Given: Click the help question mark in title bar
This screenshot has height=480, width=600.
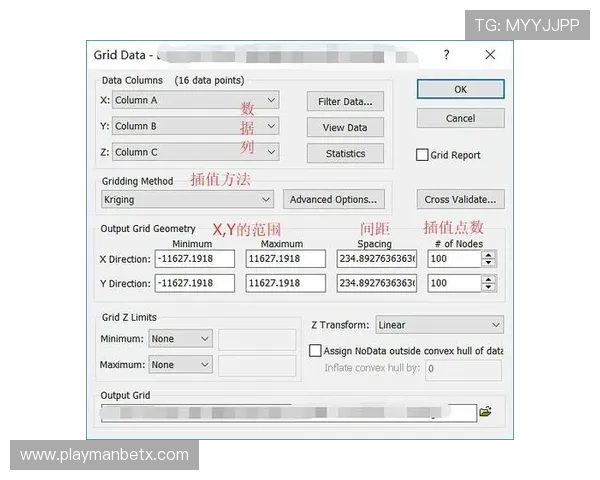Looking at the screenshot, I should [446, 55].
